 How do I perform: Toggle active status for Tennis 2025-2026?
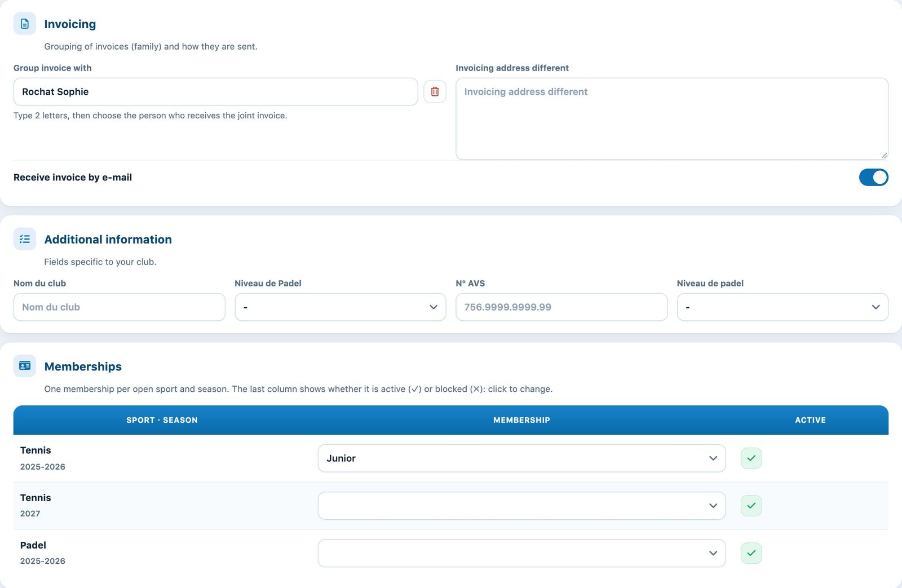point(751,458)
